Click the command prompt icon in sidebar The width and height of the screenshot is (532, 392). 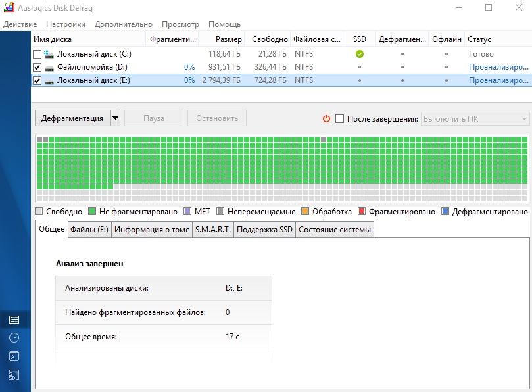14,356
